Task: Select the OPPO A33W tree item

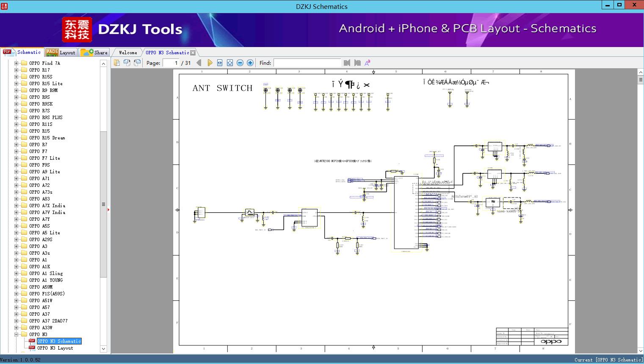Action: [x=41, y=328]
